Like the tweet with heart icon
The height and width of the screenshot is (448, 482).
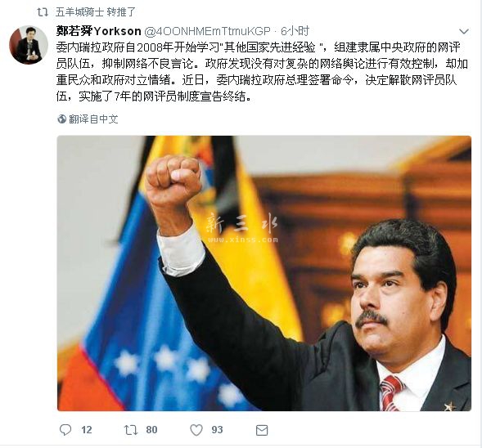point(196,430)
